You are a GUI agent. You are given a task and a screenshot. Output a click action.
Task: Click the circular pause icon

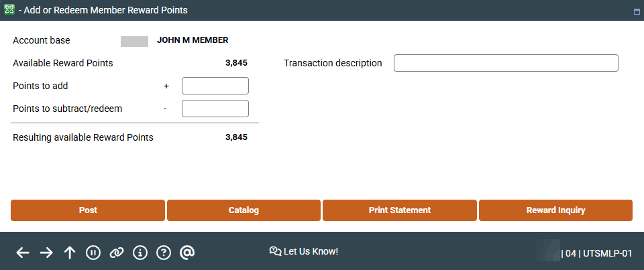(93, 253)
